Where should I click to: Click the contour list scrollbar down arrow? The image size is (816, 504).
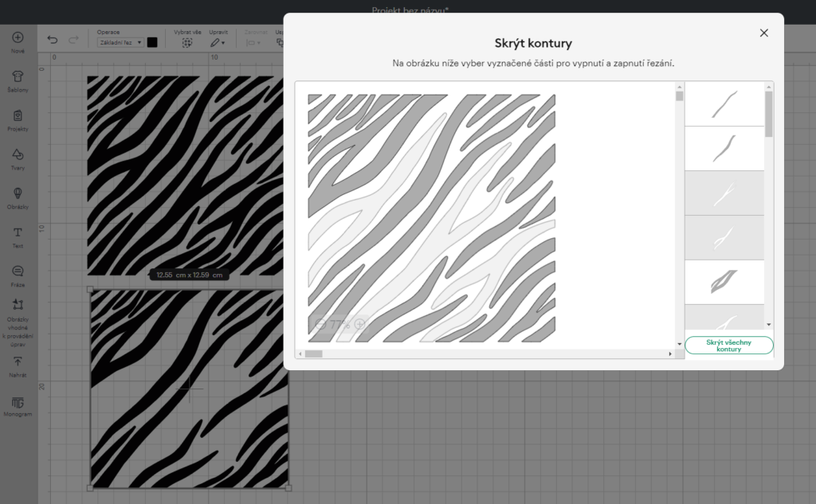coord(769,325)
